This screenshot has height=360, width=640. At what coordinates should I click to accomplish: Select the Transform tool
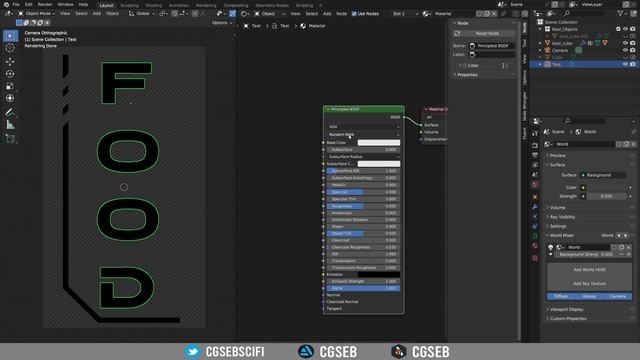click(10, 98)
